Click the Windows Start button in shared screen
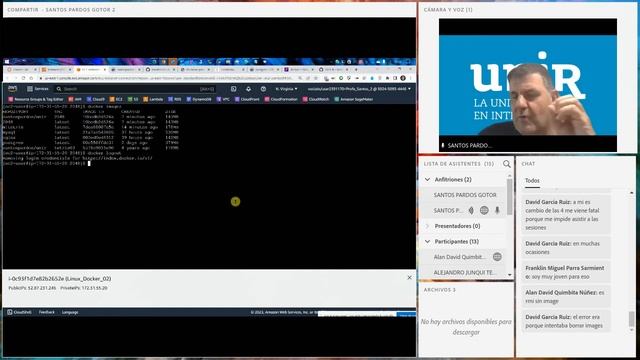640x360 pixels. tap(7, 62)
